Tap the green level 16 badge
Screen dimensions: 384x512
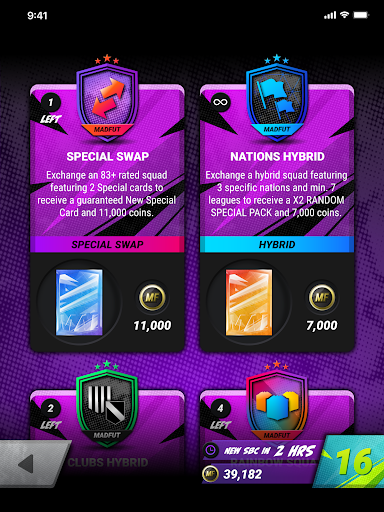pyautogui.click(x=352, y=462)
